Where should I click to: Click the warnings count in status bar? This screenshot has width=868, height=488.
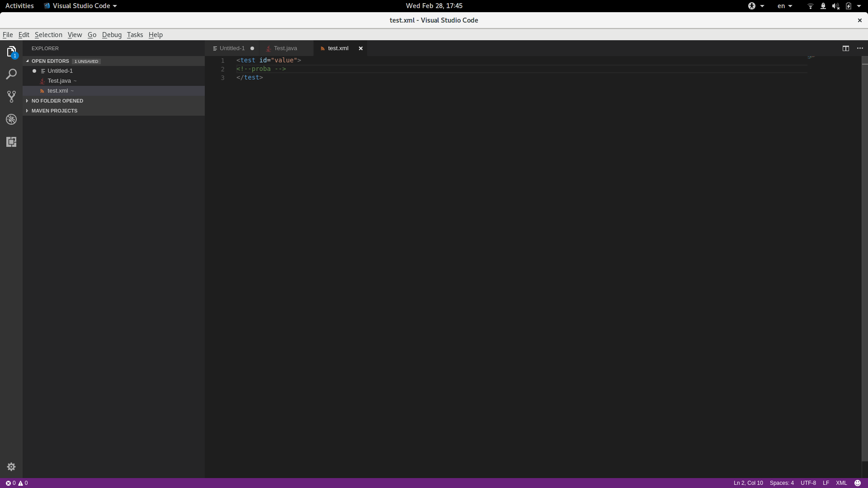tap(23, 483)
